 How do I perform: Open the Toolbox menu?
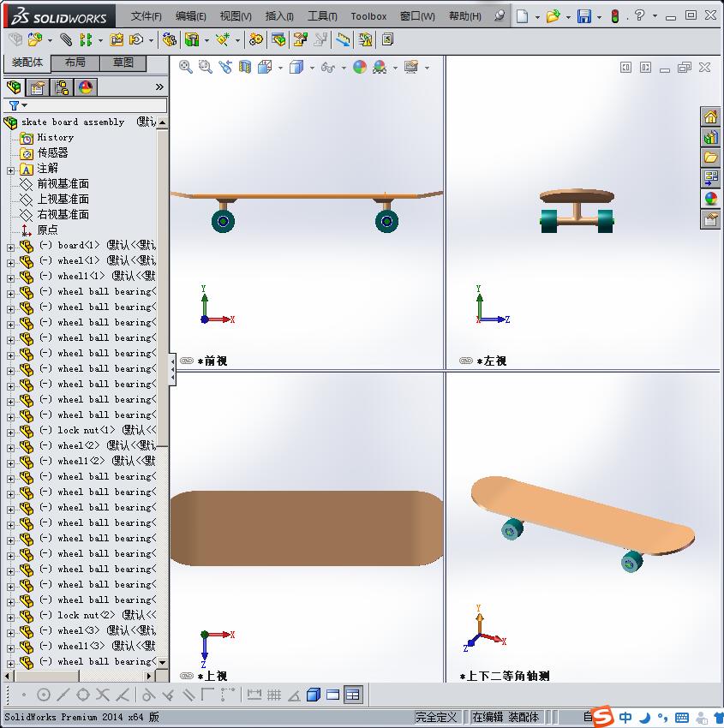[368, 16]
